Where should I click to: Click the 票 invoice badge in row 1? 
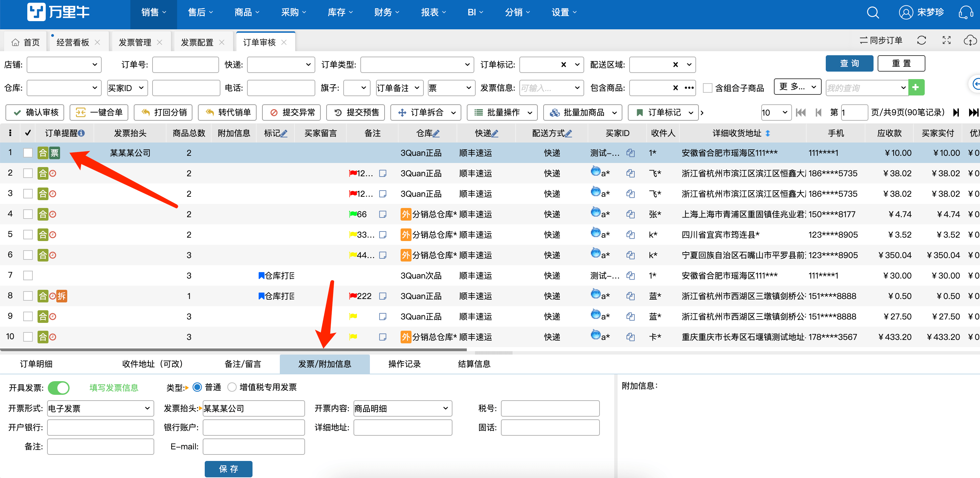[55, 153]
